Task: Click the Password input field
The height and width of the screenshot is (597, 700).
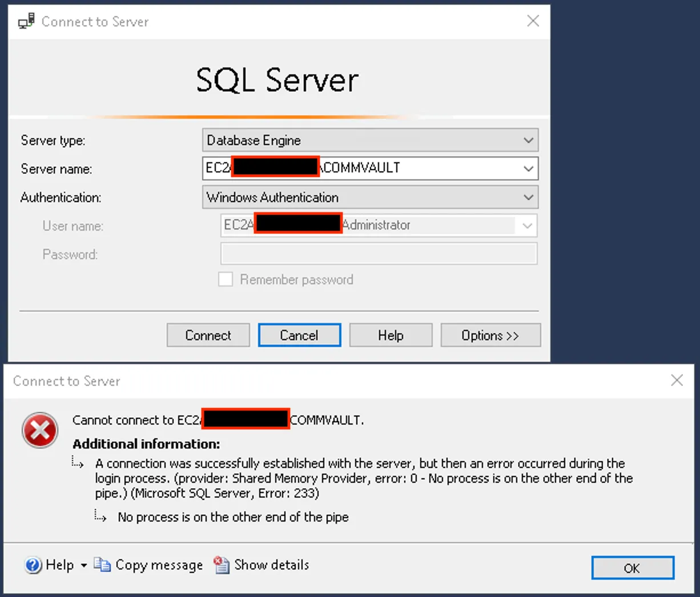Action: coord(379,254)
